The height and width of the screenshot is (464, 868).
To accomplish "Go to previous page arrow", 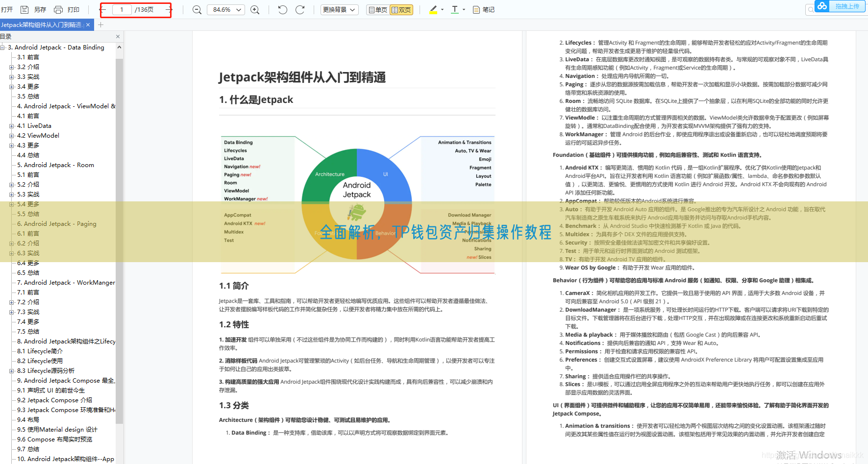I will pos(103,9).
